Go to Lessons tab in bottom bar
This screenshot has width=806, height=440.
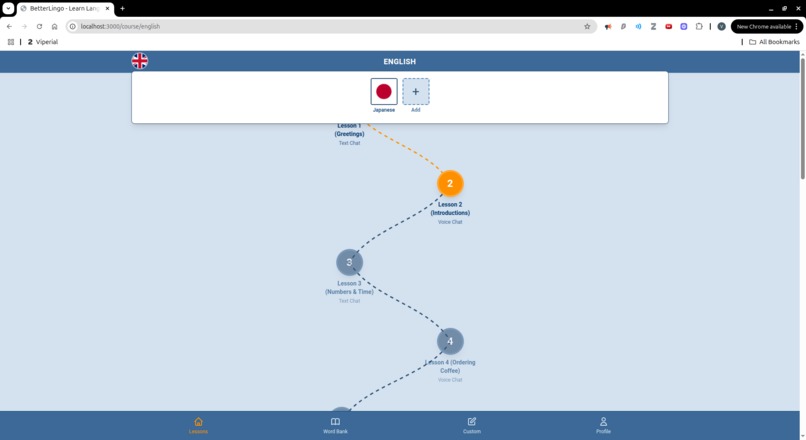point(198,426)
